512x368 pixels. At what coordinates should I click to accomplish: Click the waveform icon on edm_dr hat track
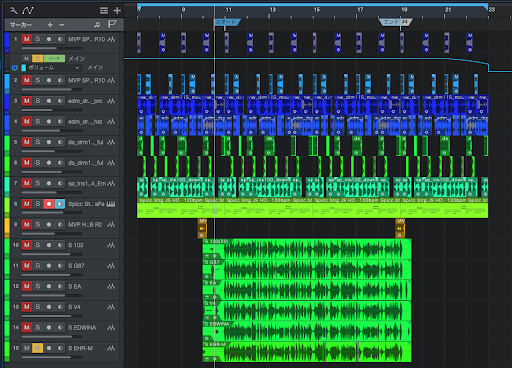tap(111, 122)
